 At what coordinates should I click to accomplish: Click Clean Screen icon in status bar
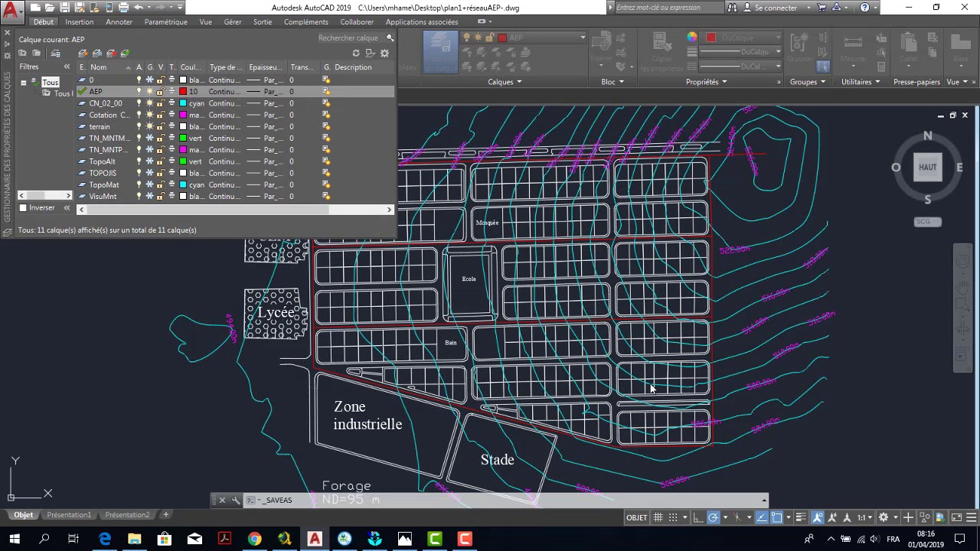point(956,517)
